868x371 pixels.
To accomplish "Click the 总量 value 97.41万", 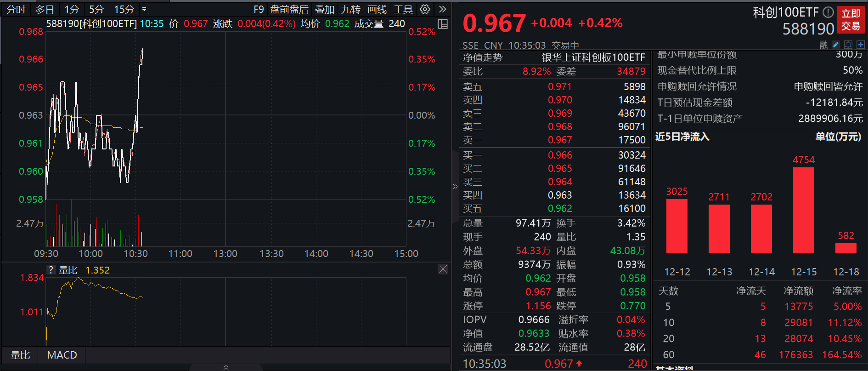I will (533, 223).
